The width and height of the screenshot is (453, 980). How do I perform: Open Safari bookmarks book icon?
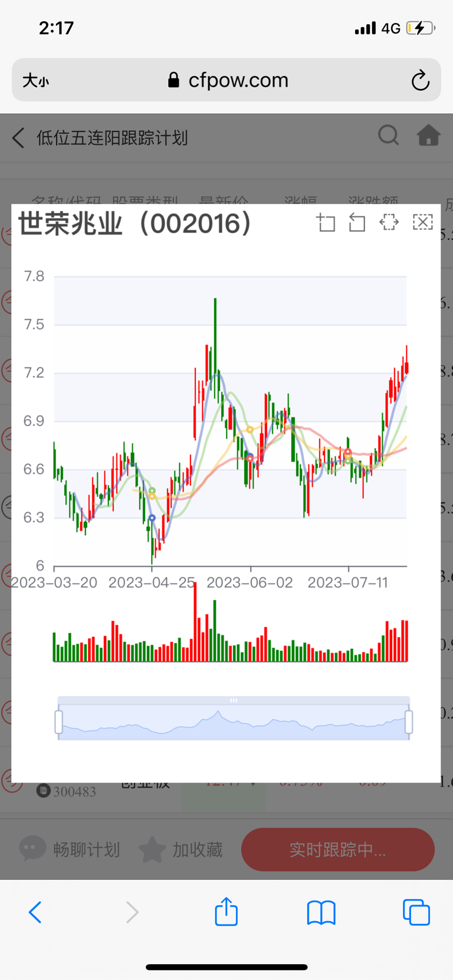321,912
